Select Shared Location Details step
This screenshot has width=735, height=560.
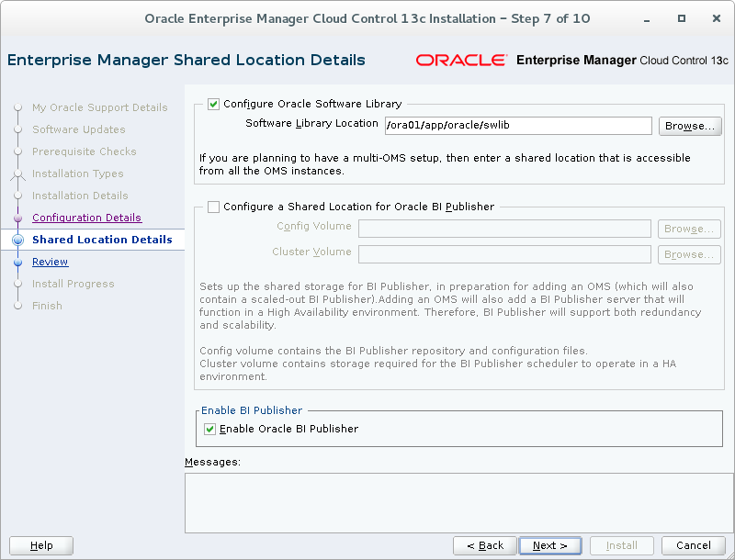tap(102, 240)
